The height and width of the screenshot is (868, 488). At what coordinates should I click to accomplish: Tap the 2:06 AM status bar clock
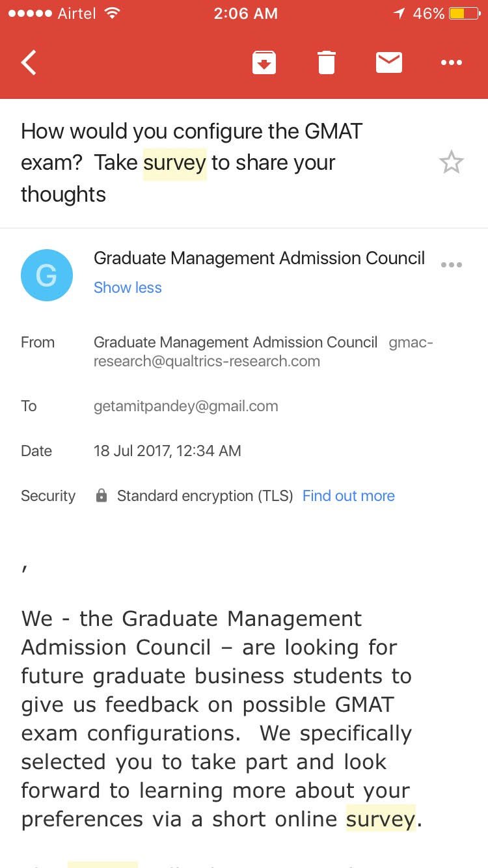245,14
